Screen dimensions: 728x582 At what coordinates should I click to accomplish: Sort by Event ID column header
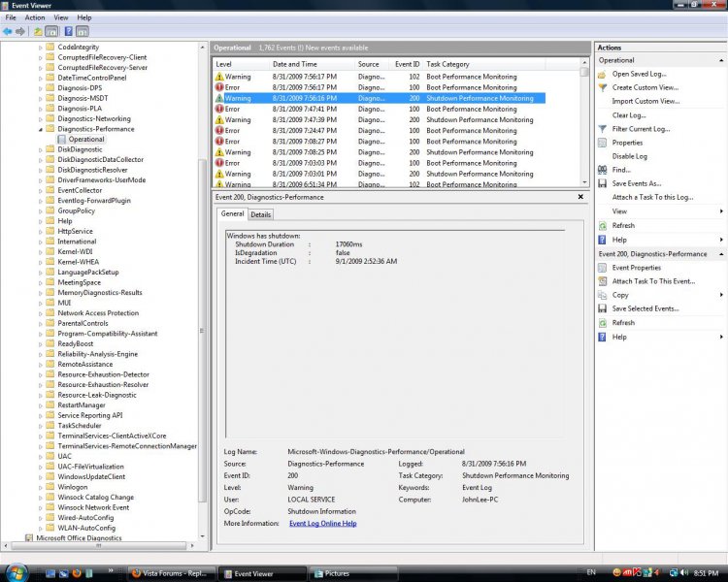pyautogui.click(x=407, y=64)
